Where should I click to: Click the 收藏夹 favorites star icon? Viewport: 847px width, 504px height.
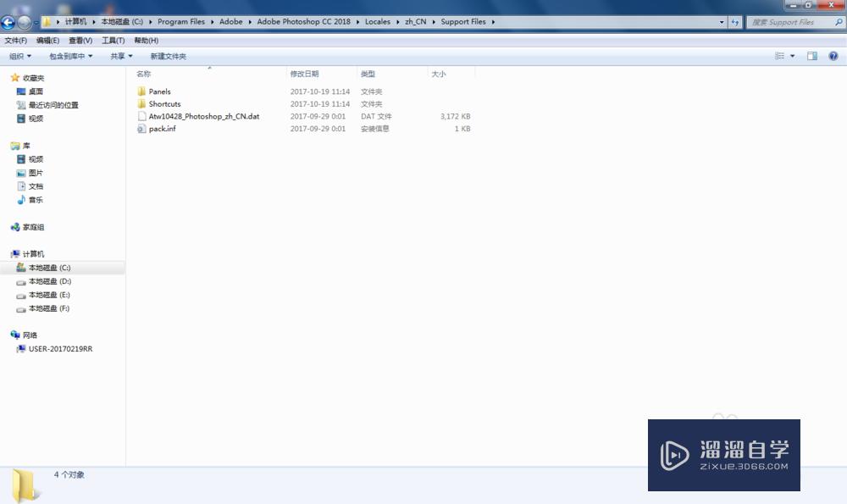tap(15, 78)
